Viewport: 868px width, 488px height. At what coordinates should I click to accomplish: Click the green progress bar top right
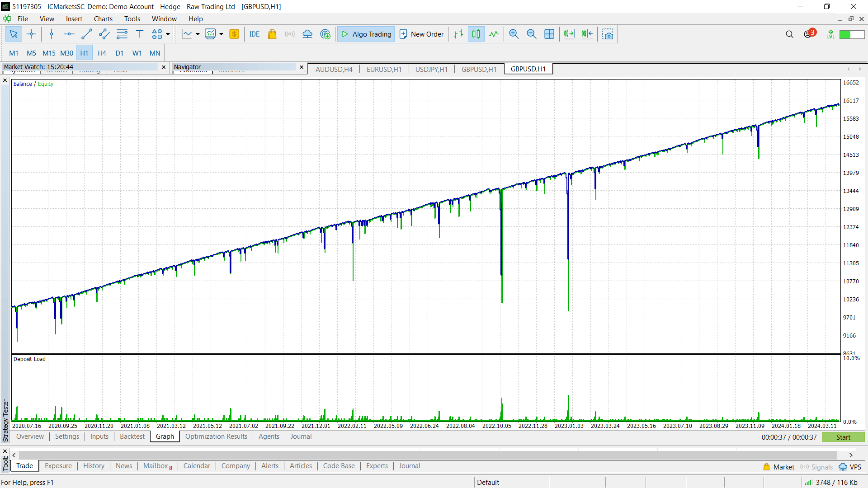click(x=853, y=34)
